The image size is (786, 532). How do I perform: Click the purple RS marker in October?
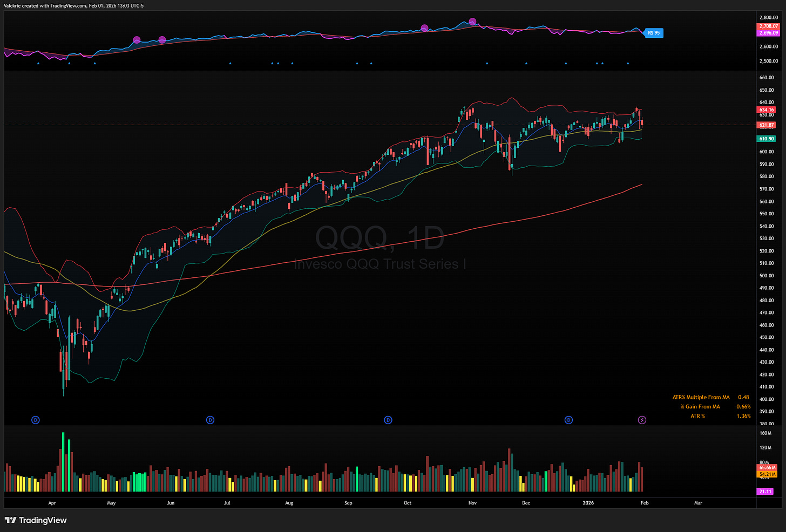coord(424,28)
